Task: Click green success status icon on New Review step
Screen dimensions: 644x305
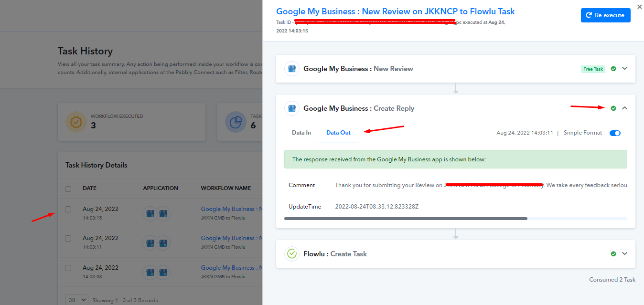Action: 613,69
